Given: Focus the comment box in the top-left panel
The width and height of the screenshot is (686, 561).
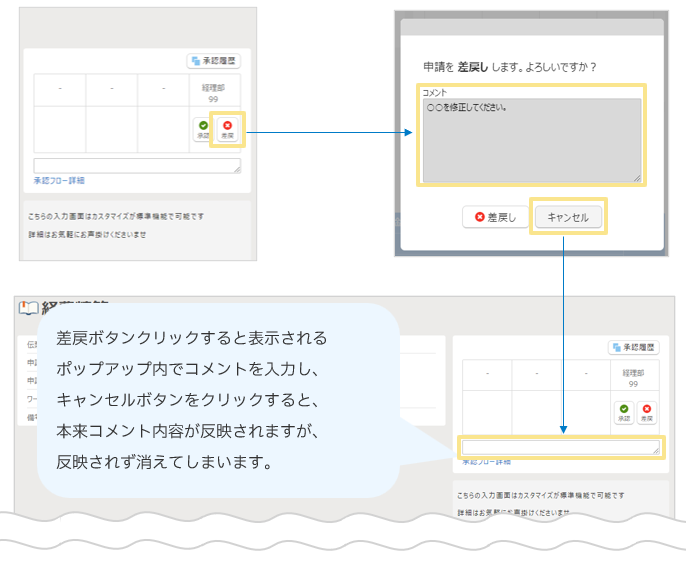Looking at the screenshot, I should pos(136,166).
